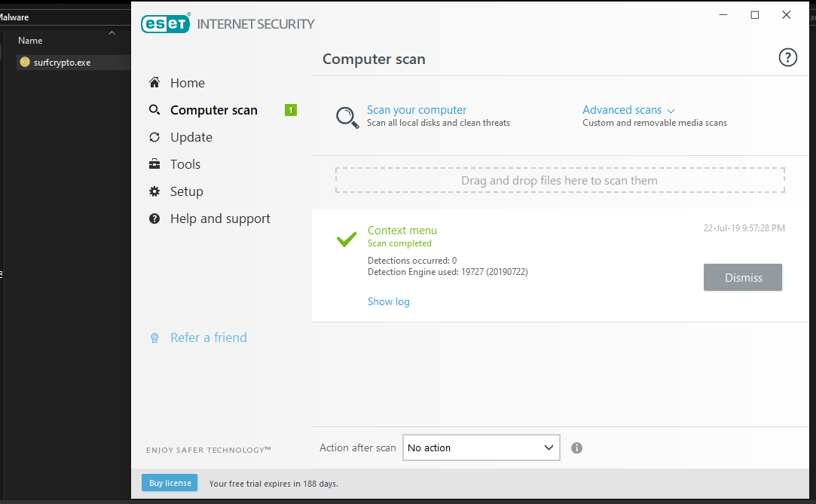This screenshot has width=816, height=504.
Task: Open the Update section
Action: (191, 137)
